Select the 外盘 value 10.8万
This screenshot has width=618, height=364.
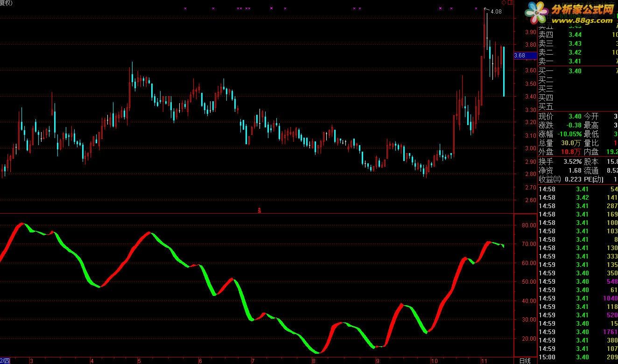click(571, 152)
